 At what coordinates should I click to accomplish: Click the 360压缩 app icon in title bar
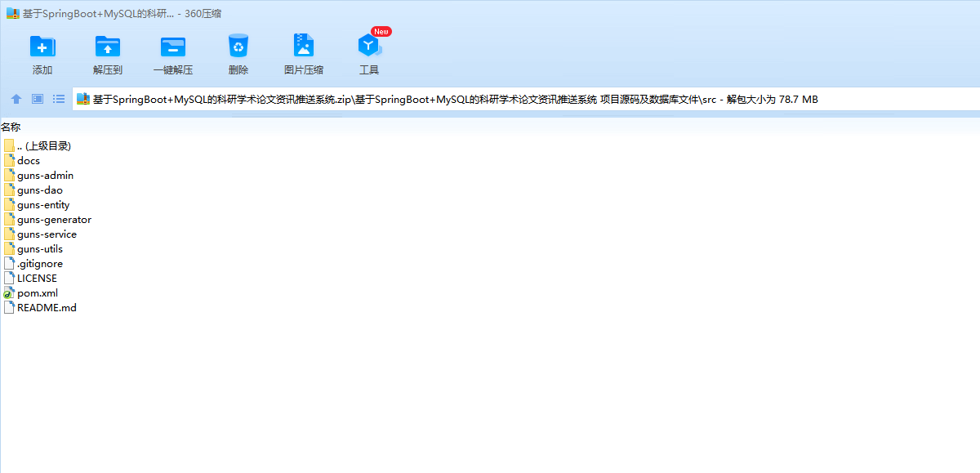click(12, 13)
